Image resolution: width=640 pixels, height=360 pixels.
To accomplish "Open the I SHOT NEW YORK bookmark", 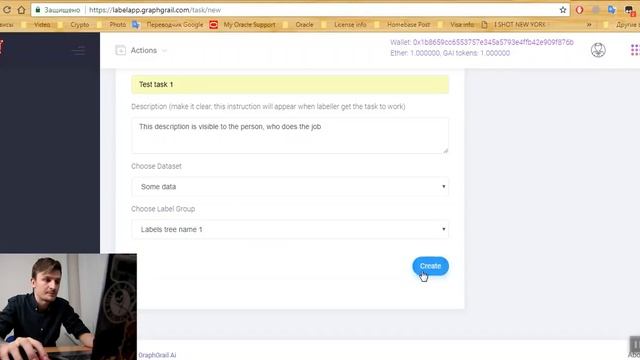I will [x=513, y=24].
